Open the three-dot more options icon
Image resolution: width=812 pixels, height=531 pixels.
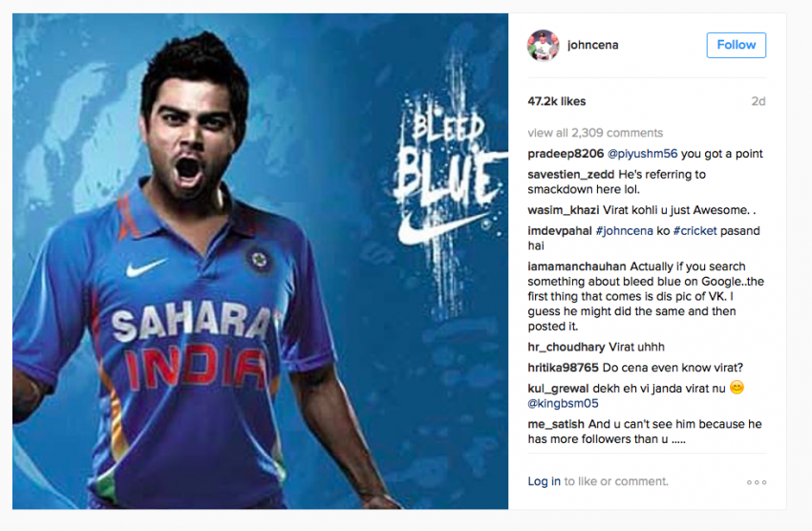757,482
